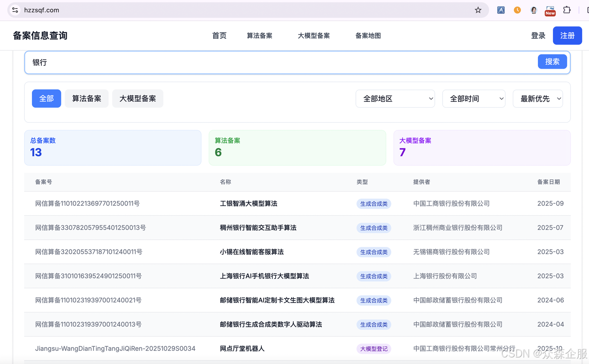Viewport: 589px width, 364px height.
Task: Click the 类型 column header
Action: [x=362, y=182]
